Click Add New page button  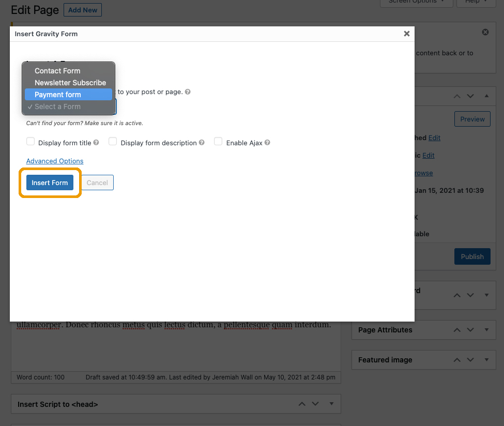point(83,10)
